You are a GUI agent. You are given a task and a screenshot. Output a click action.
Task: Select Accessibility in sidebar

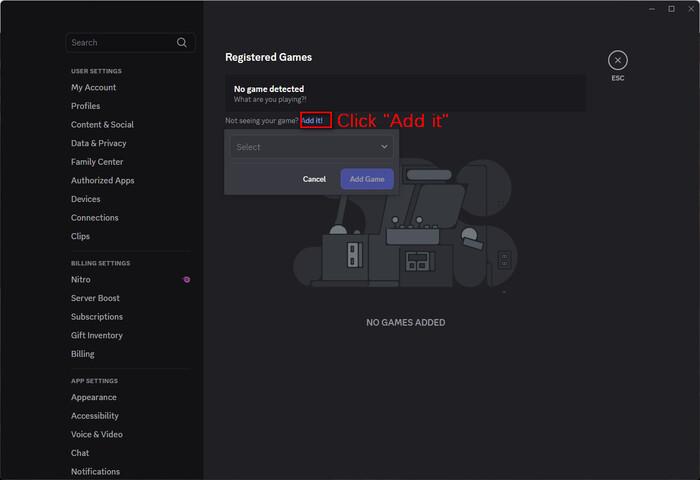point(95,416)
